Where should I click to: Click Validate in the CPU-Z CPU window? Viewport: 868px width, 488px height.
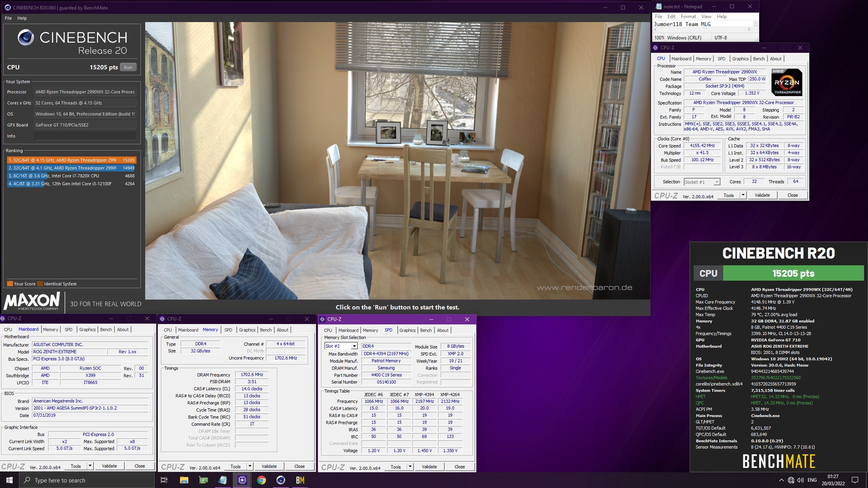coord(762,195)
